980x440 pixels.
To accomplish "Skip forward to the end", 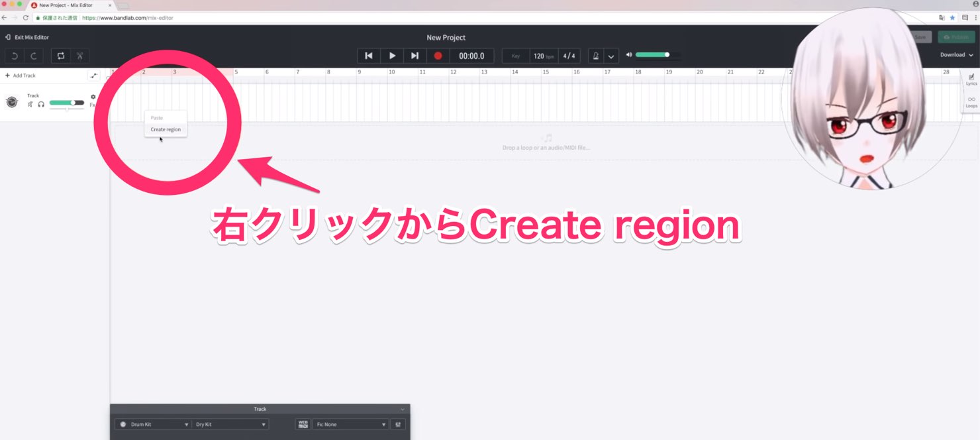I will click(415, 56).
